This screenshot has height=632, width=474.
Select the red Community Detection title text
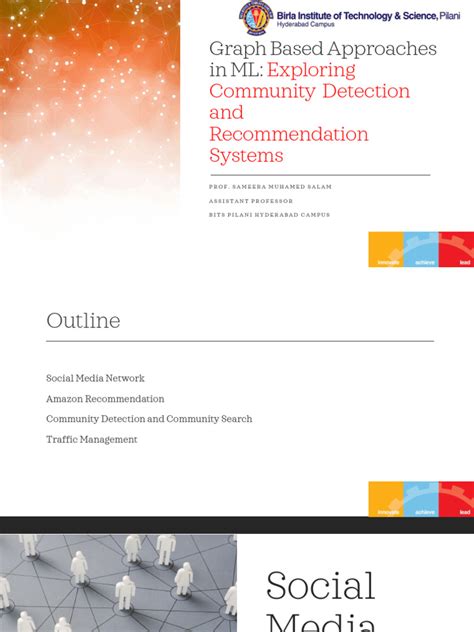tap(309, 91)
